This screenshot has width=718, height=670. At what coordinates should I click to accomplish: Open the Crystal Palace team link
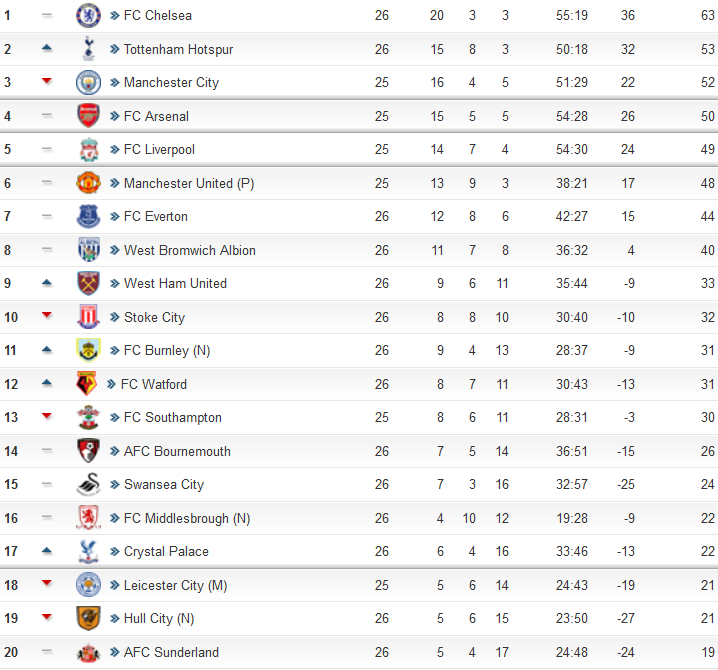point(166,551)
